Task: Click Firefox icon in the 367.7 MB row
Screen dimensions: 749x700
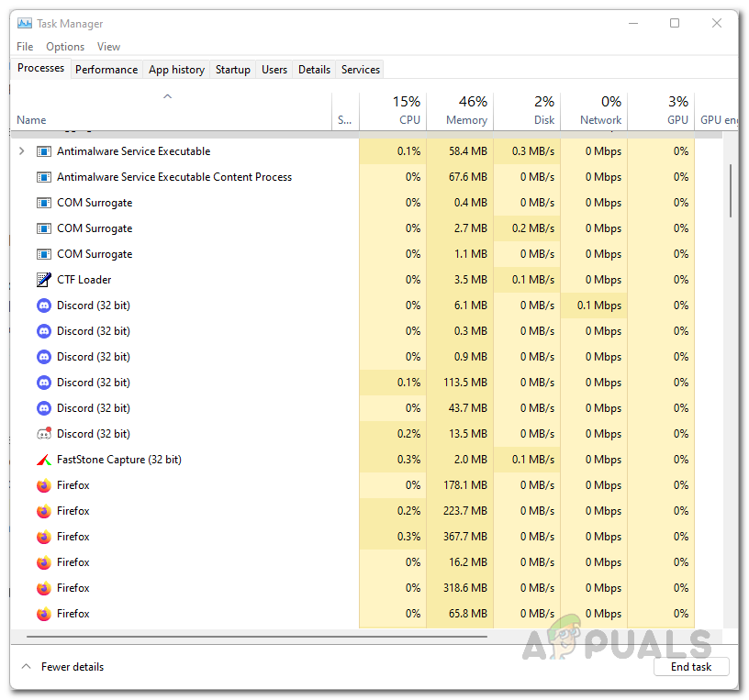Action: click(43, 537)
